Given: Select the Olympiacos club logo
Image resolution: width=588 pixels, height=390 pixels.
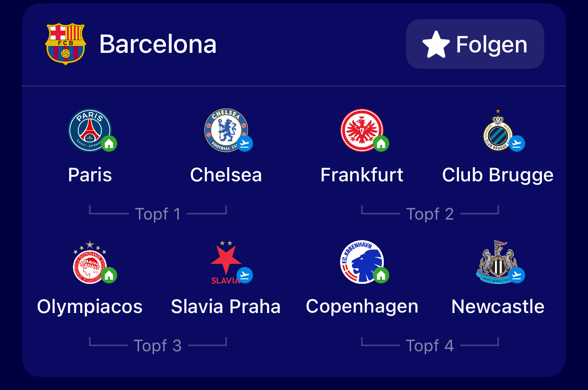Looking at the screenshot, I should click(x=90, y=262).
